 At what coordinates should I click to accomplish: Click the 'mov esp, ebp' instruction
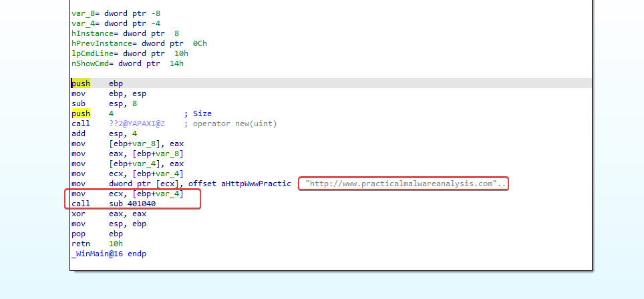point(109,224)
